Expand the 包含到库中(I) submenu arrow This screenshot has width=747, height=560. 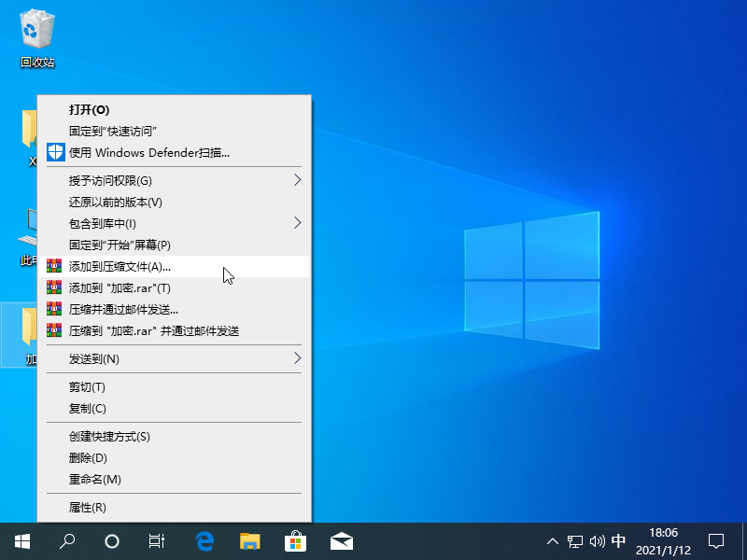point(298,223)
